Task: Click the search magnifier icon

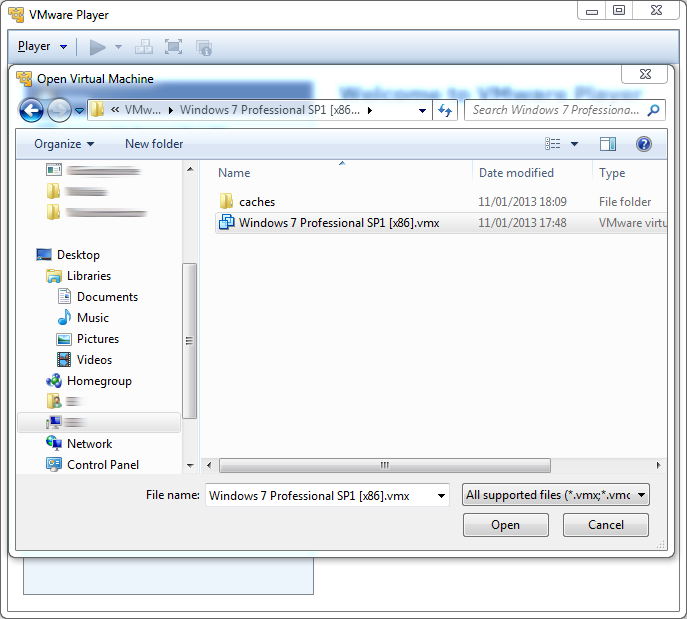Action: click(x=654, y=110)
